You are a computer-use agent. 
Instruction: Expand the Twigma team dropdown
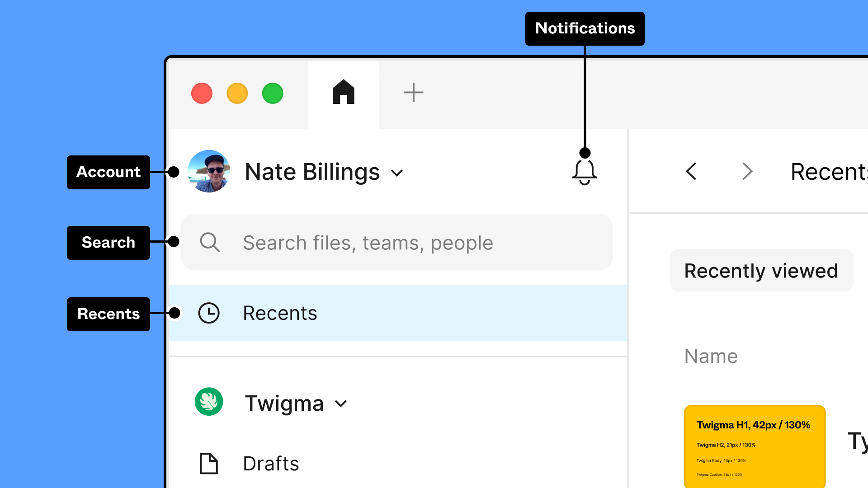[341, 404]
